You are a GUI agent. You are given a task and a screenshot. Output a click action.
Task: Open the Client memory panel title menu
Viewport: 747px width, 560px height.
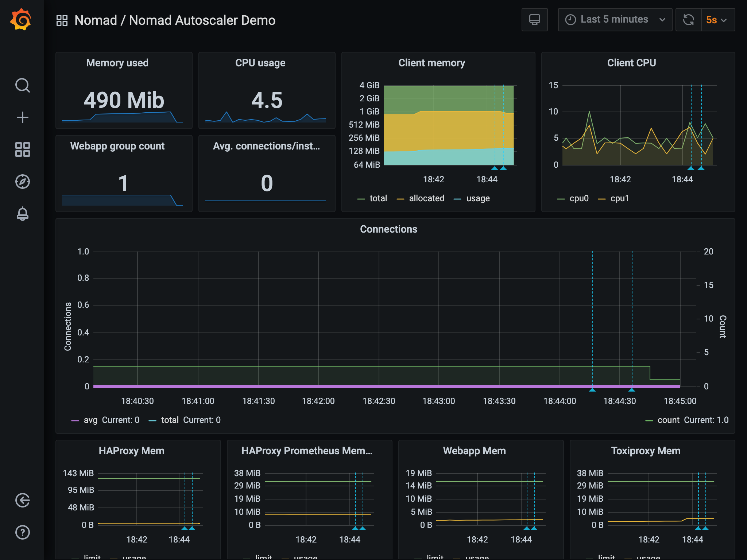(x=431, y=63)
